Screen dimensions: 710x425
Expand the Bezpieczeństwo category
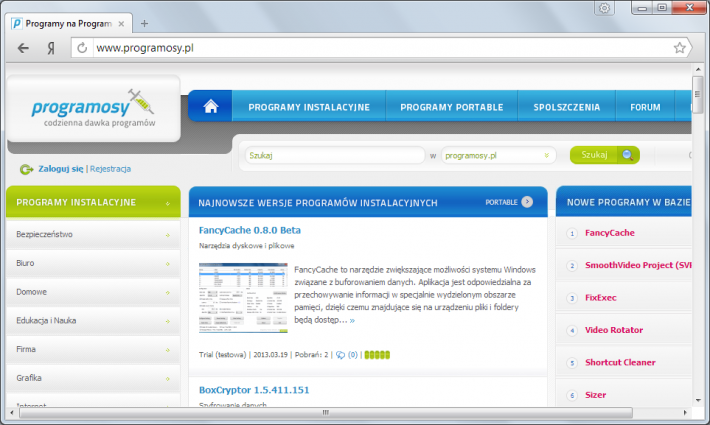[x=93, y=234]
